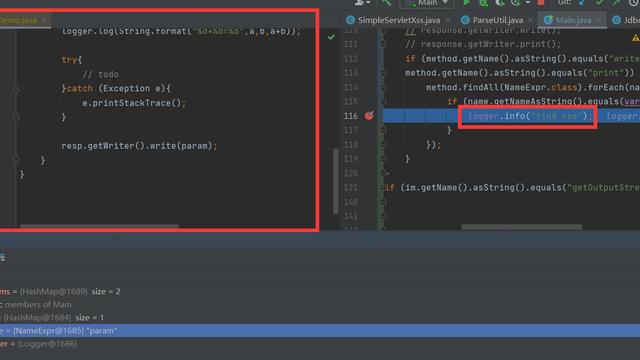Click the left editor horizontal scrollbar
This screenshot has height=360, width=640.
click(99, 226)
